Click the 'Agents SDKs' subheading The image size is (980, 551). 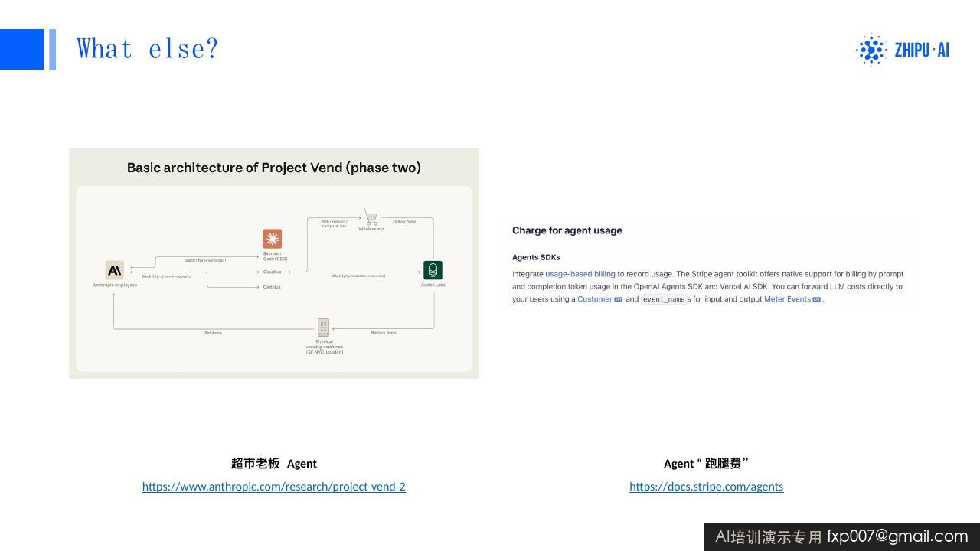(536, 257)
